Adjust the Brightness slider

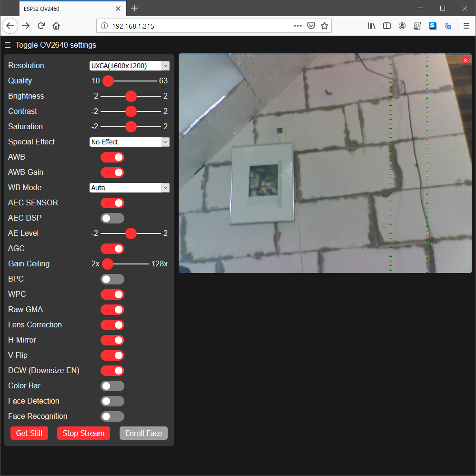coord(131,96)
